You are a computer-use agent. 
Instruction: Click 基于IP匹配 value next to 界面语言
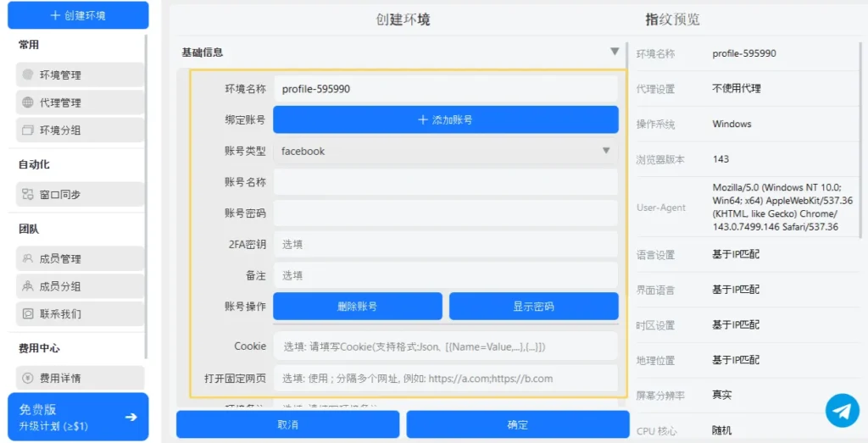click(736, 290)
